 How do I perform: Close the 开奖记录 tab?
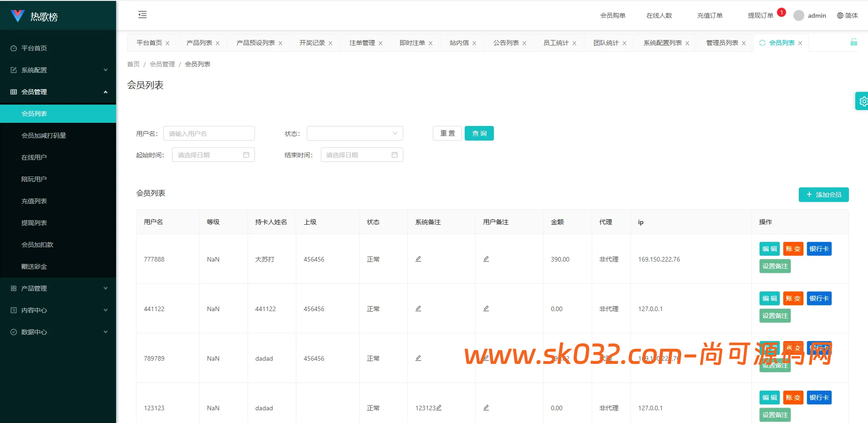coord(330,43)
